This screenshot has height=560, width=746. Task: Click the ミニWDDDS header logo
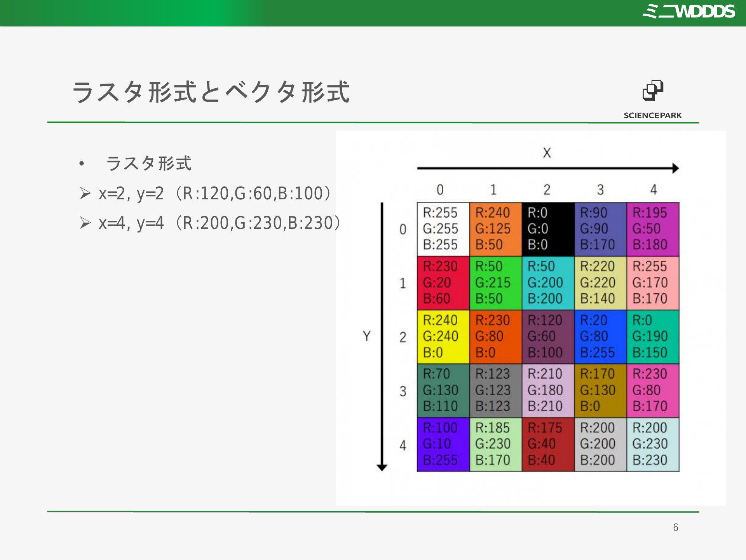(x=688, y=11)
